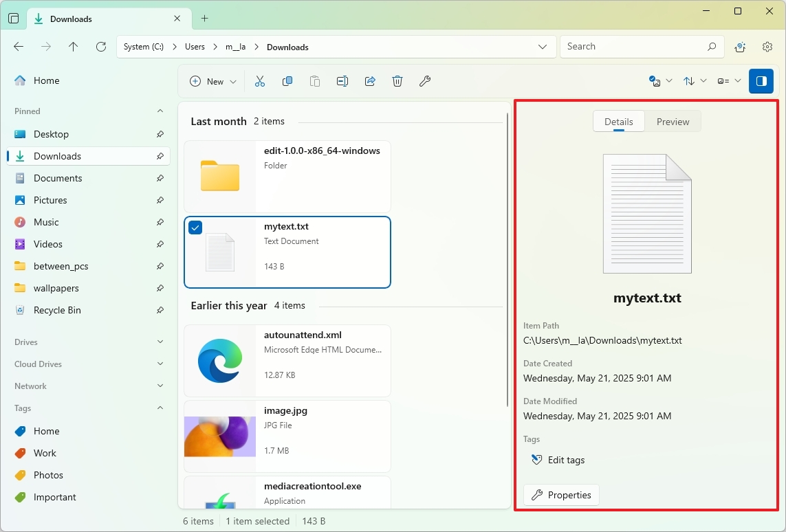This screenshot has height=532, width=786.
Task: Share mytext.txt via toolbar icon
Action: [370, 80]
